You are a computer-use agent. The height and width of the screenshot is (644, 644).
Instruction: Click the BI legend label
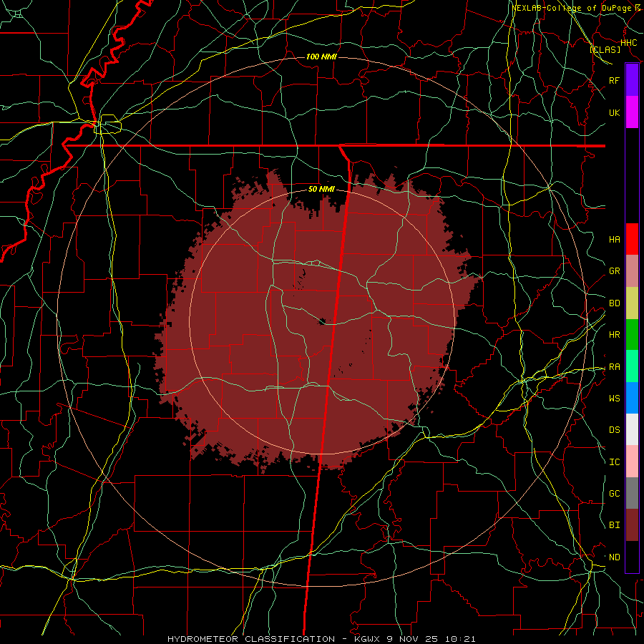pos(615,525)
